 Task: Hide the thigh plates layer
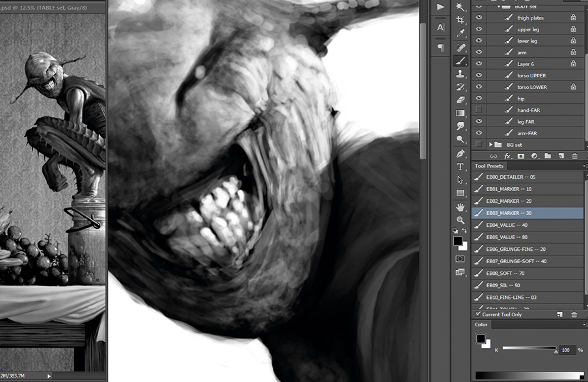[x=479, y=18]
